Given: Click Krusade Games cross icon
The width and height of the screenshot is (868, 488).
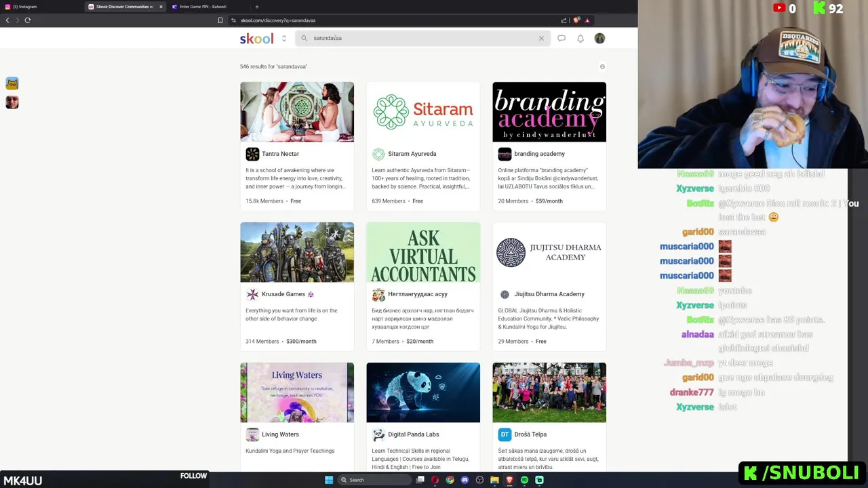Looking at the screenshot, I should (x=252, y=294).
